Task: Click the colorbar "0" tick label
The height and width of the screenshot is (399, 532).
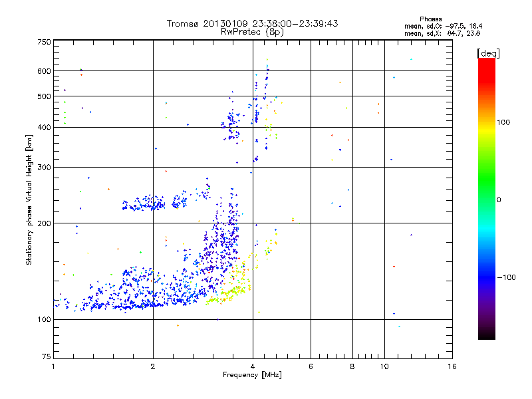Action: pyautogui.click(x=499, y=200)
